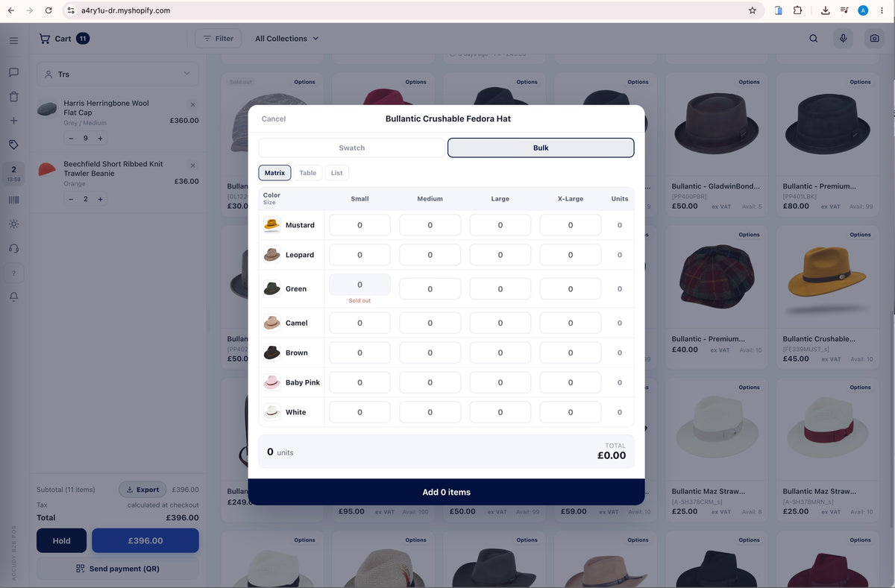Screen dimensions: 895x588
Task: Bookmark this page with the star icon
Action: tap(752, 10)
